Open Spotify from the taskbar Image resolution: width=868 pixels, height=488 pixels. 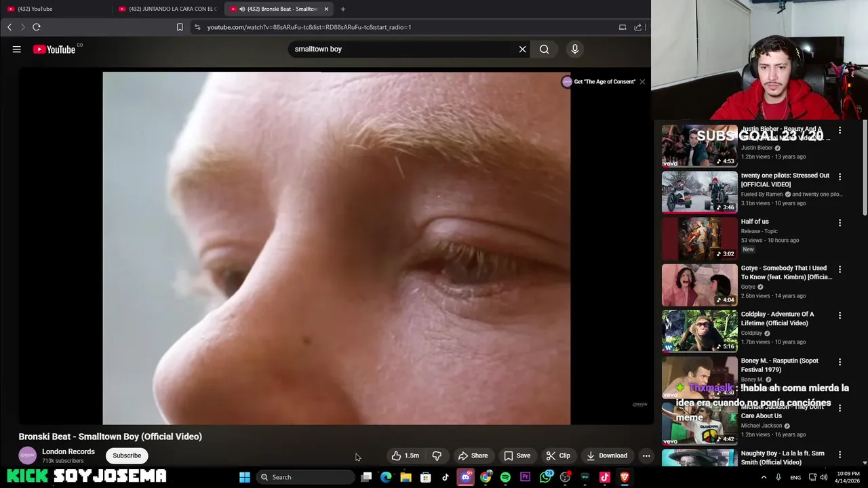coord(505,477)
